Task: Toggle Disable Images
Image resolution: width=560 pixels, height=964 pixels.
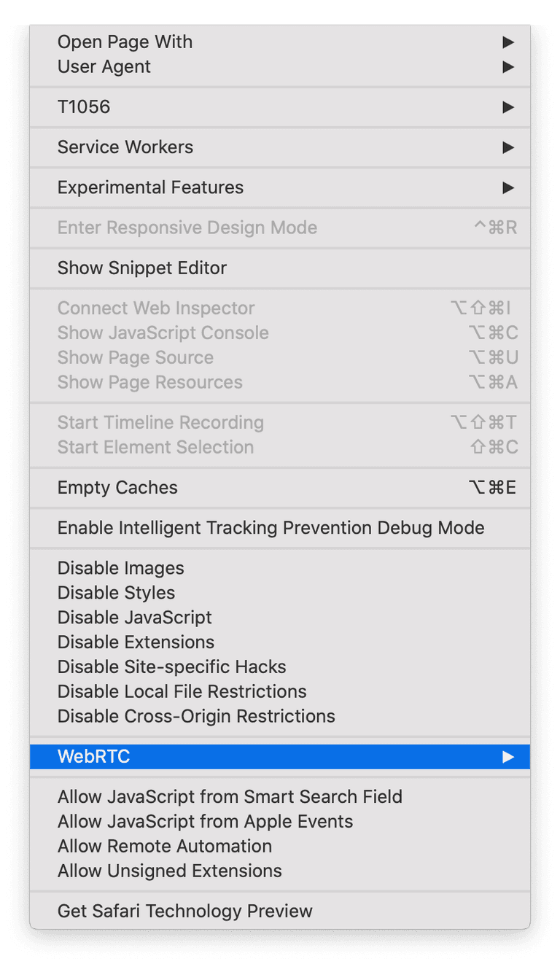Action: coord(120,568)
